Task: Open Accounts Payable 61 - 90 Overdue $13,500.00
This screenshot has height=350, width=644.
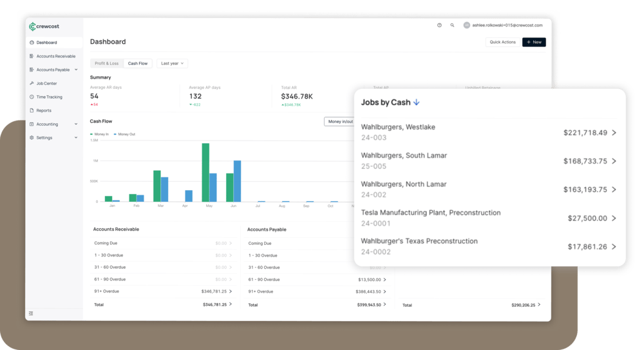Action: pyautogui.click(x=317, y=279)
